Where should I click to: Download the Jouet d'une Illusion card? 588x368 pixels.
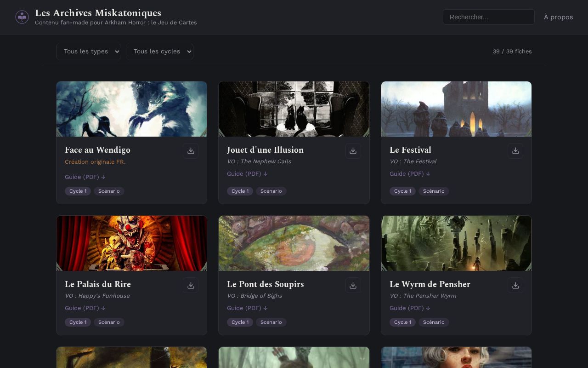tap(353, 151)
